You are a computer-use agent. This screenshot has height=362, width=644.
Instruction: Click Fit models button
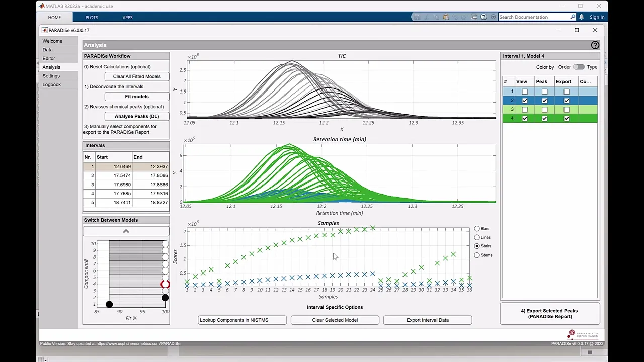click(x=137, y=97)
